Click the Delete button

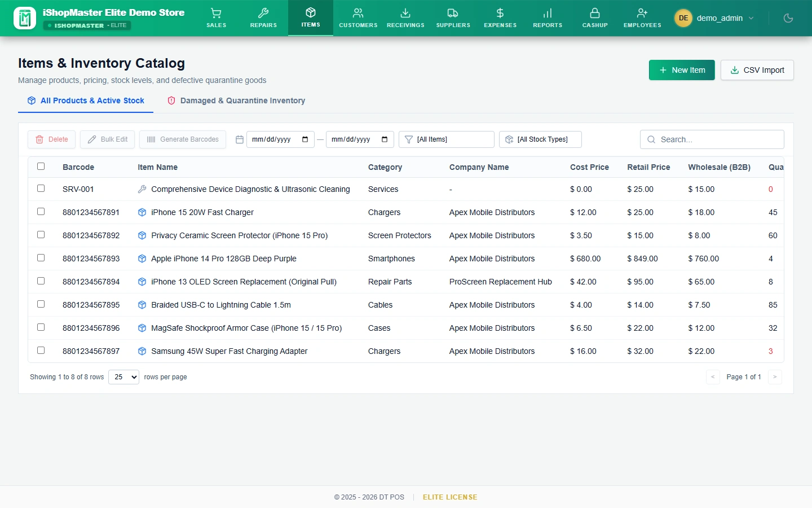51,139
